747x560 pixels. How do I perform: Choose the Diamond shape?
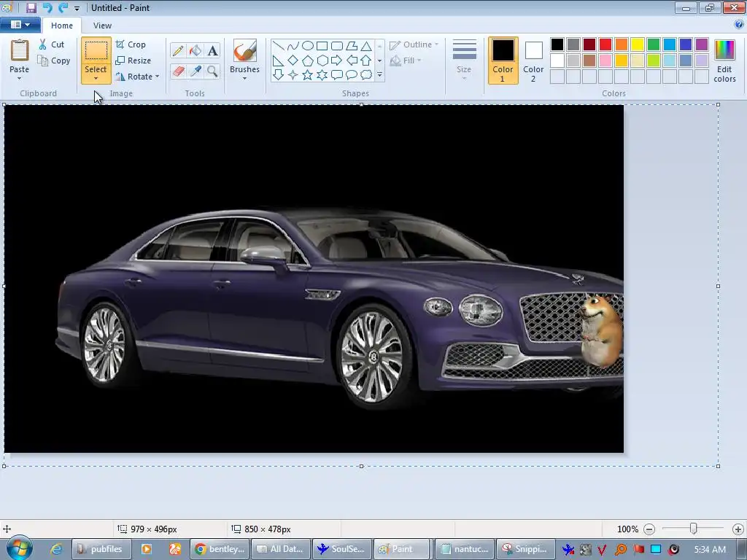(293, 61)
